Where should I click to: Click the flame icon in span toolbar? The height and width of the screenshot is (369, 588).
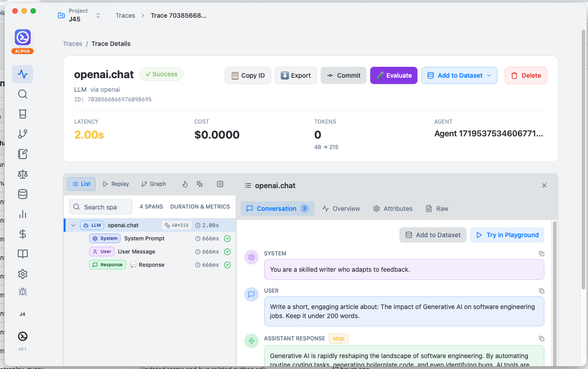[185, 184]
